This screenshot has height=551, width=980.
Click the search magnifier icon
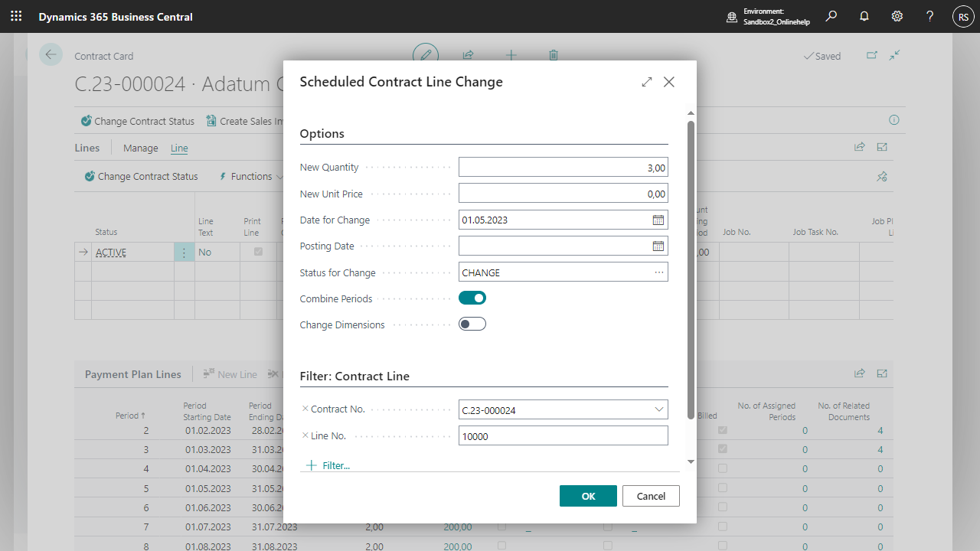click(831, 16)
